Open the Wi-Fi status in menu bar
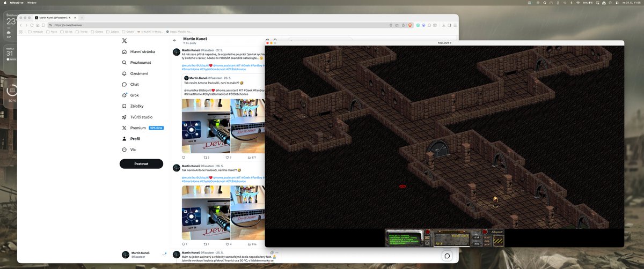644x269 pixels. [x=578, y=3]
